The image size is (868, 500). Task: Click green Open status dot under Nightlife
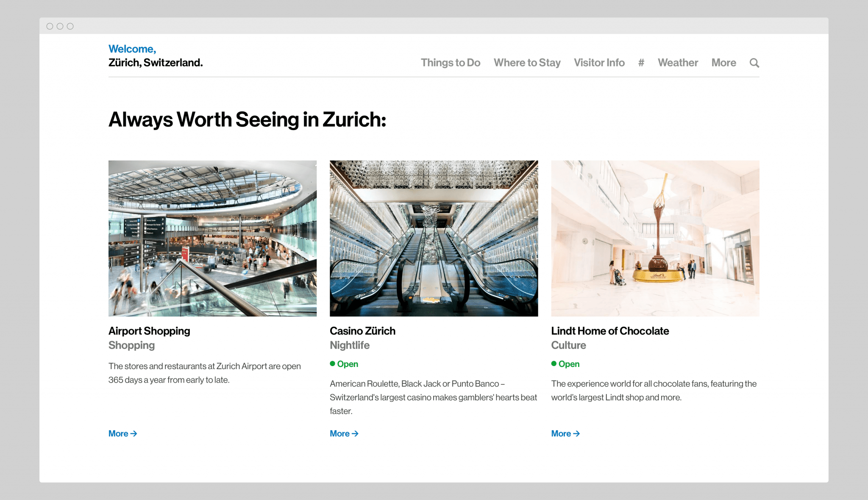tap(333, 364)
